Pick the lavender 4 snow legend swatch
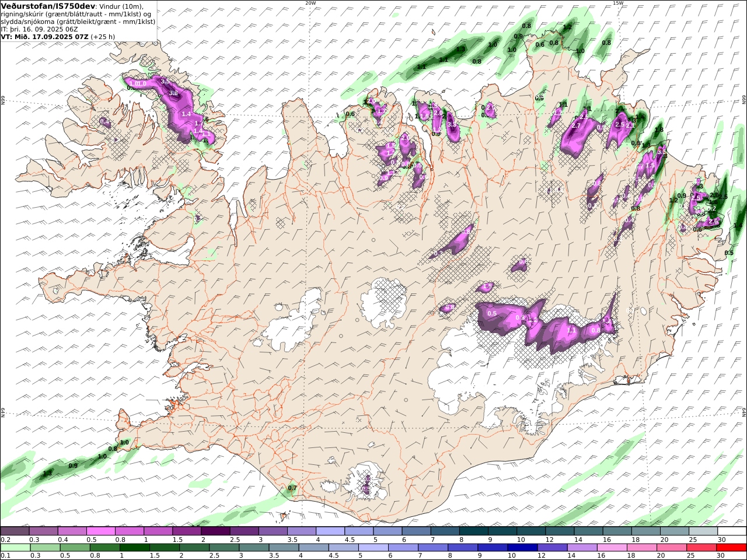747x560 pixels. click(x=330, y=531)
